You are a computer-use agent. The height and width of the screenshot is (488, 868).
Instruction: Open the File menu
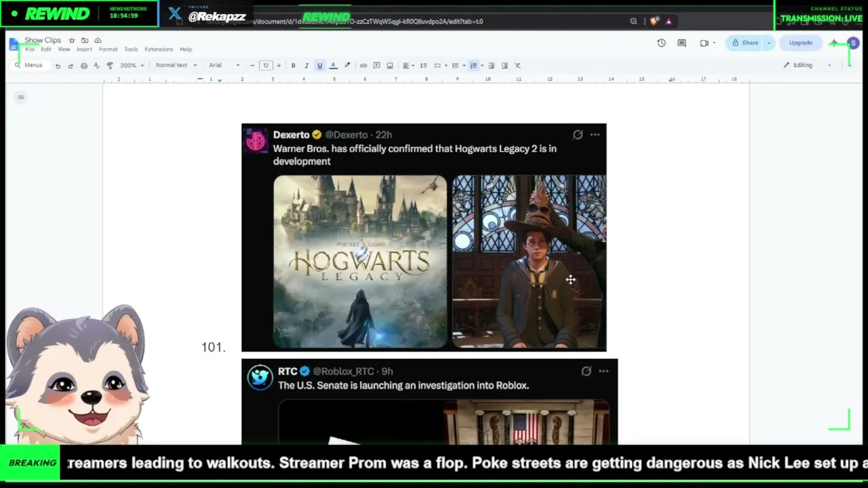(x=30, y=49)
